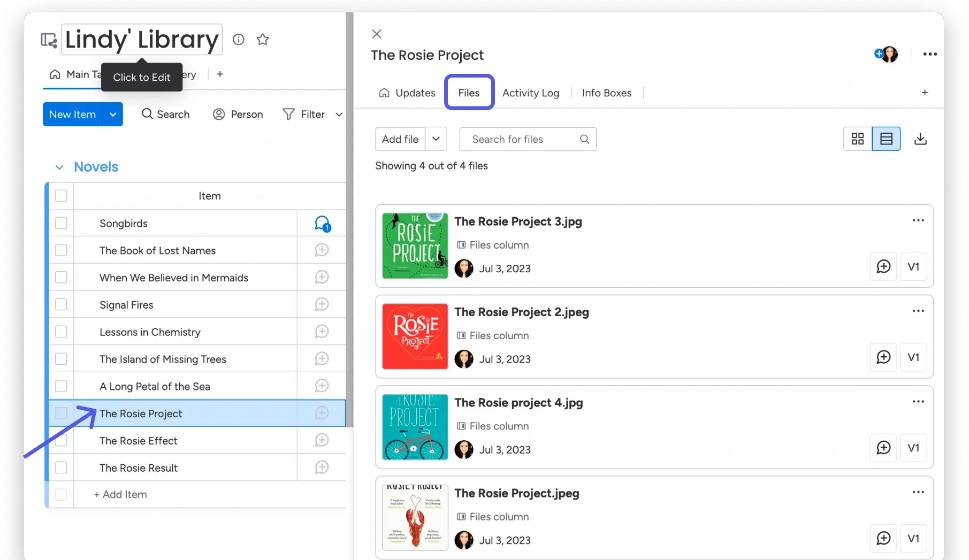Open update bubble for The Rosie Result

click(x=322, y=468)
